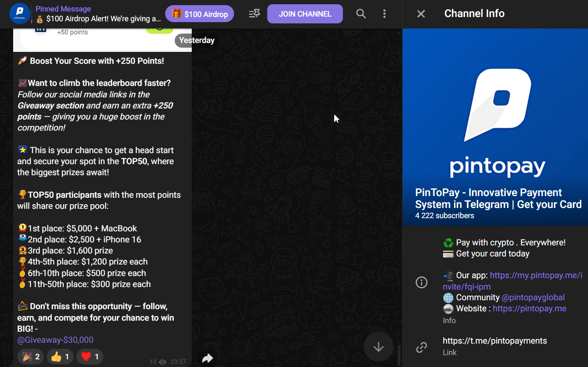View the pintopay channel profile picture
This screenshot has height=367, width=588.
click(495, 127)
